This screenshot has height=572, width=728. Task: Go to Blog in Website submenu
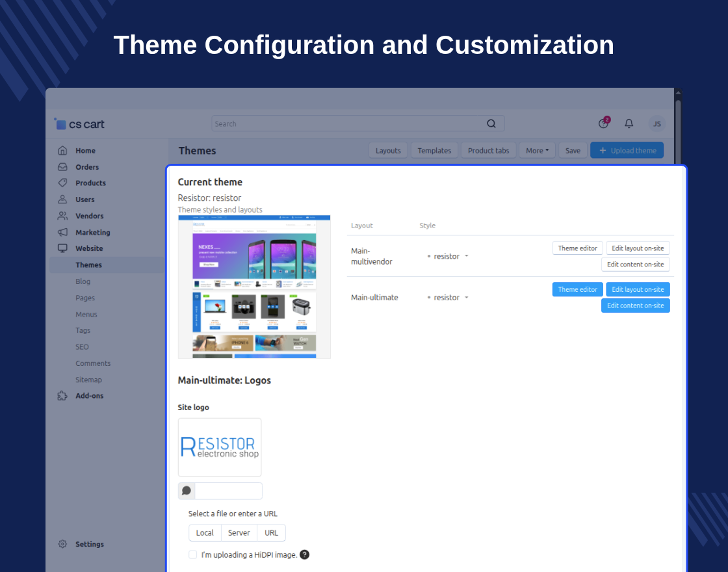[x=83, y=281]
